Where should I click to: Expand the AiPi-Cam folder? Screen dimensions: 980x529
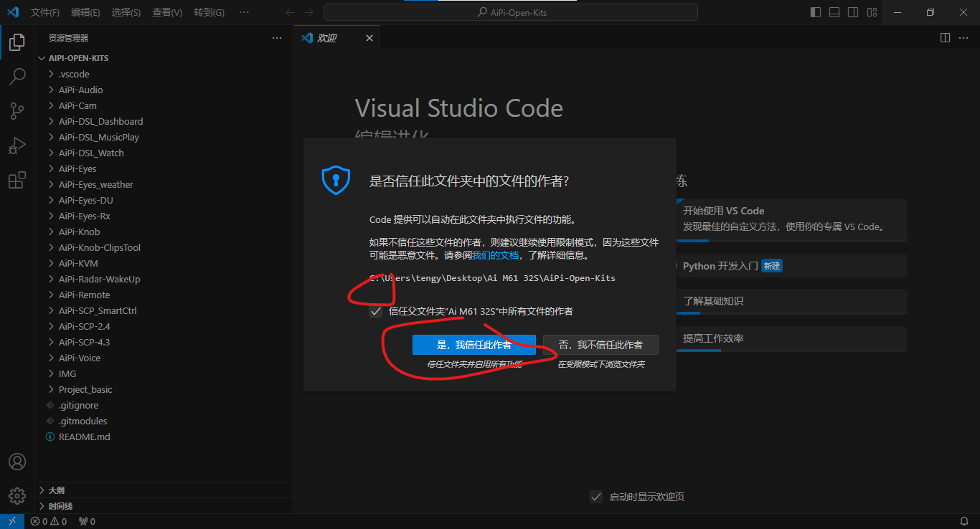164,105
